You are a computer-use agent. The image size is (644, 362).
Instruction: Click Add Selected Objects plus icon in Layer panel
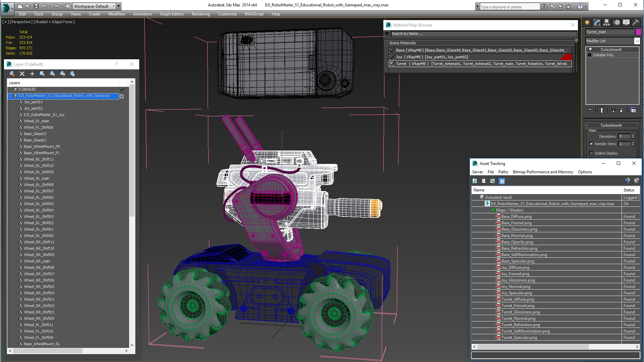pos(32,74)
